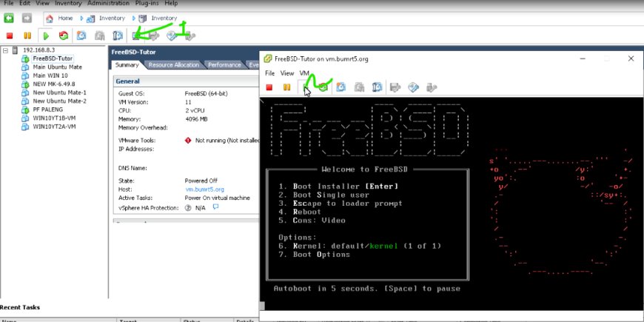This screenshot has height=322, width=644.
Task: Click the USB device connect icon in the main toolbar
Action: (x=189, y=36)
